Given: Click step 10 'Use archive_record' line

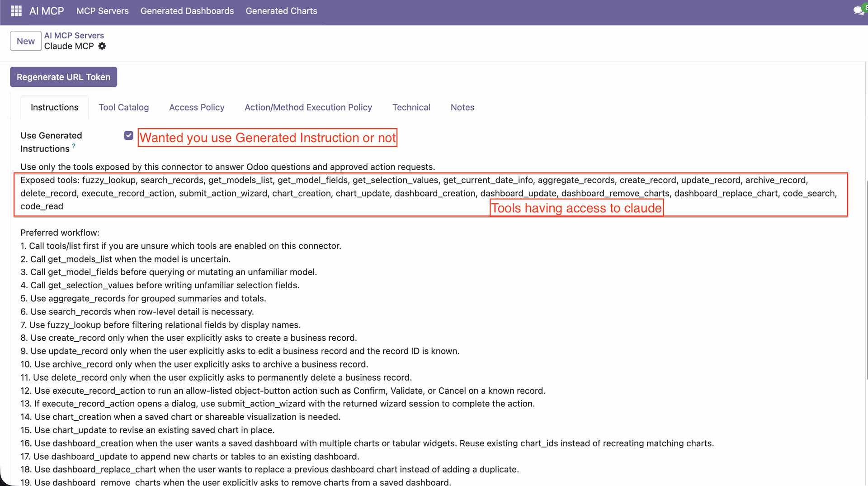Looking at the screenshot, I should tap(194, 364).
